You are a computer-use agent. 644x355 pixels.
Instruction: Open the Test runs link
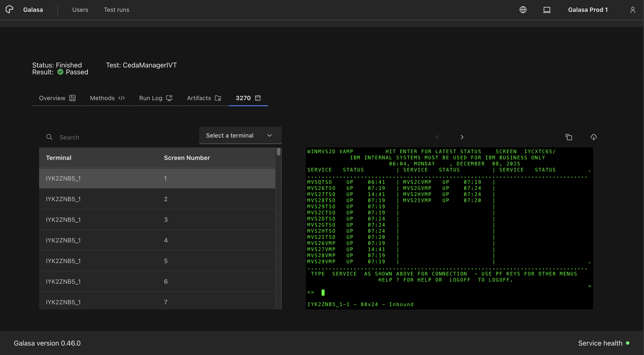(x=116, y=10)
